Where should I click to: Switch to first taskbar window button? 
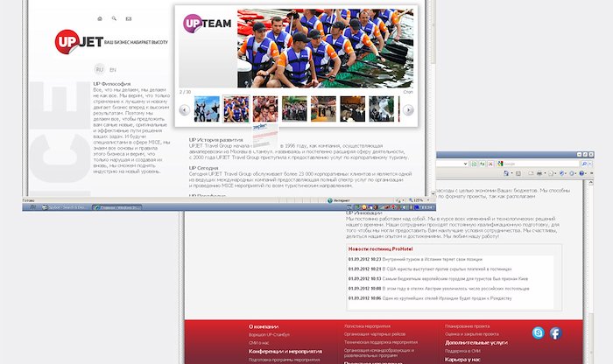(x=65, y=207)
